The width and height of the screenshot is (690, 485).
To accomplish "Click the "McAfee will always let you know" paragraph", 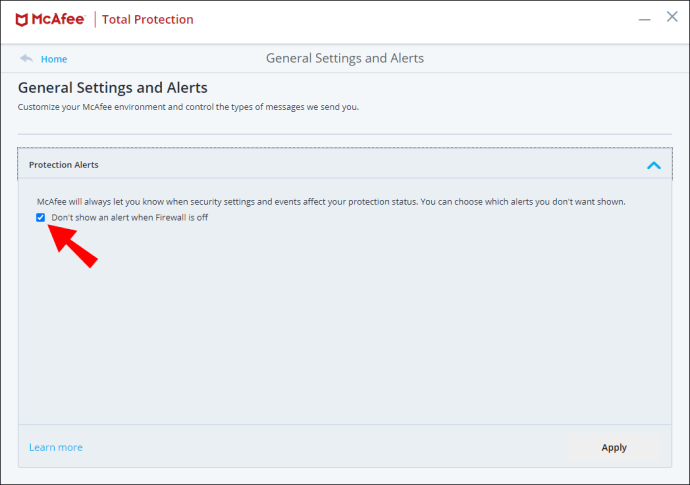I will click(331, 202).
